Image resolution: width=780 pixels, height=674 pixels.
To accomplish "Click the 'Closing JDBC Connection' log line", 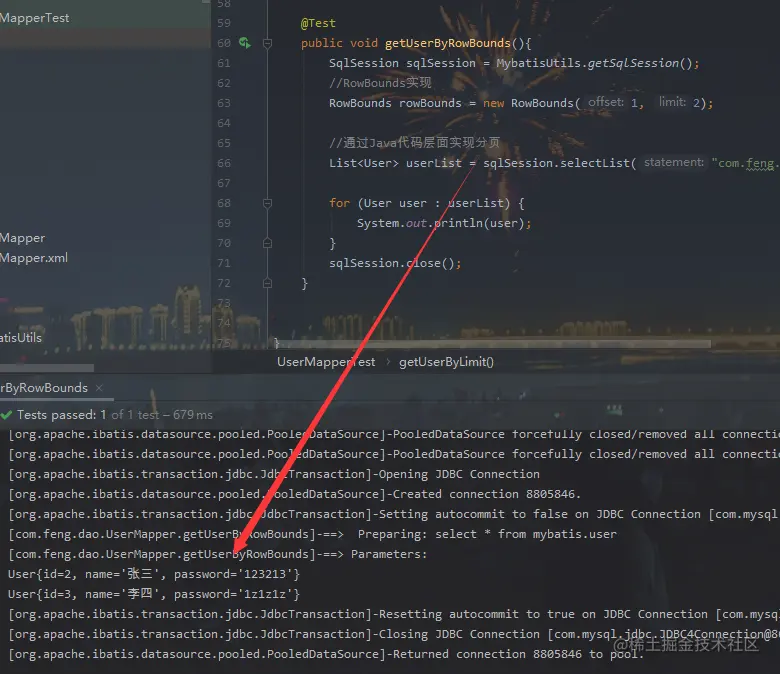I will tap(393, 634).
